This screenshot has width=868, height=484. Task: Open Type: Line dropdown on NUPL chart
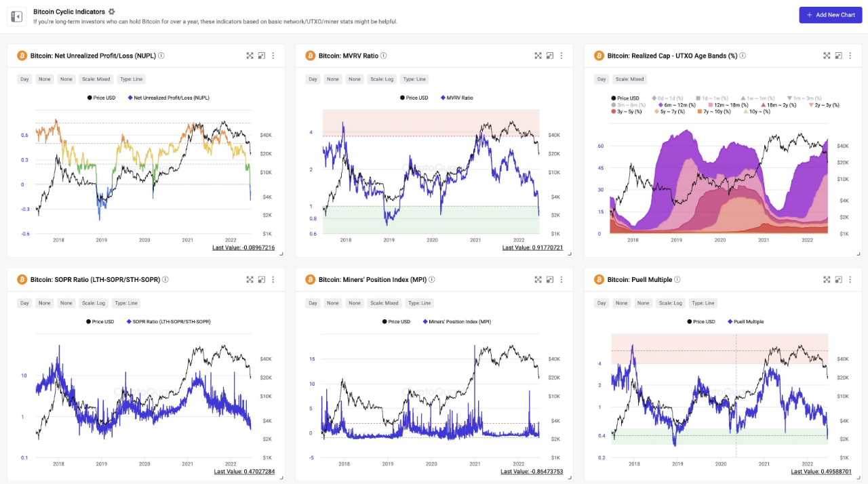coord(132,79)
